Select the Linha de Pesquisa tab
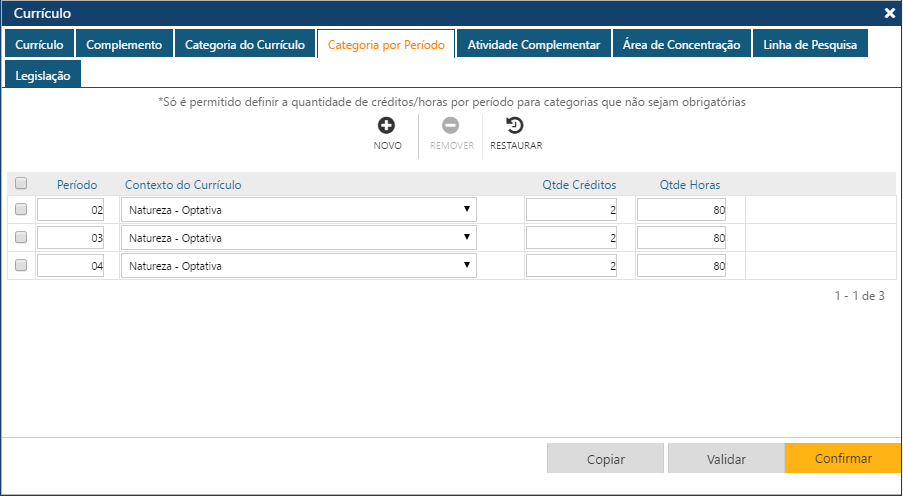The image size is (903, 496). (809, 45)
